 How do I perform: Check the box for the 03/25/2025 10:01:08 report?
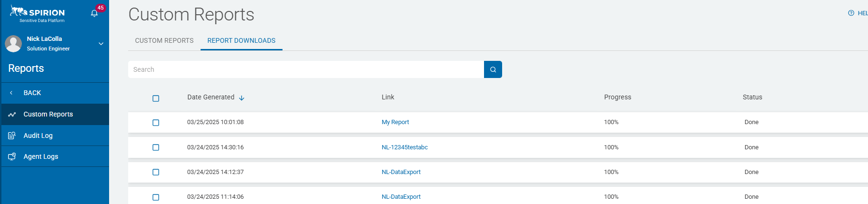pyautogui.click(x=156, y=123)
